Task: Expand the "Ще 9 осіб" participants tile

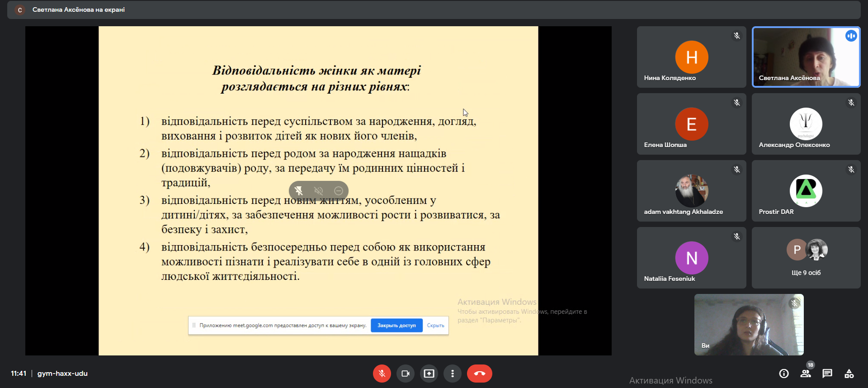Action: (806, 258)
